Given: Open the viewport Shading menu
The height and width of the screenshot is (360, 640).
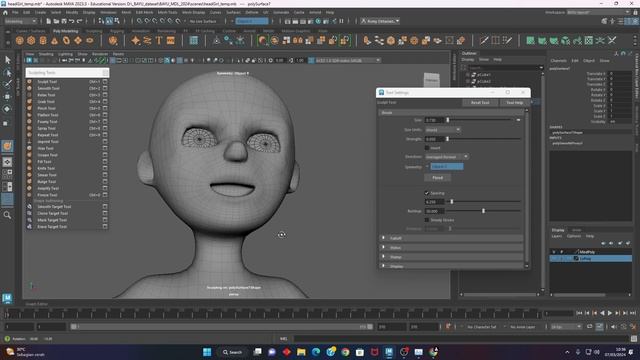Looking at the screenshot, I should coord(46,54).
